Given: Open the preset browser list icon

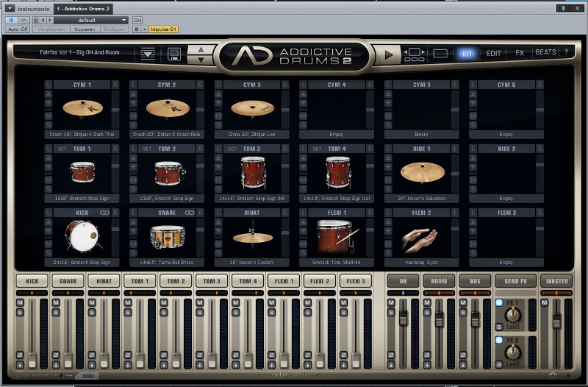Looking at the screenshot, I should [x=148, y=54].
